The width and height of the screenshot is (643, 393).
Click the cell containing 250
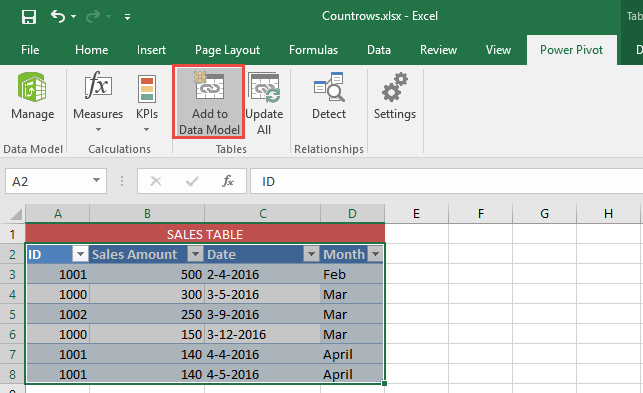[x=147, y=314]
